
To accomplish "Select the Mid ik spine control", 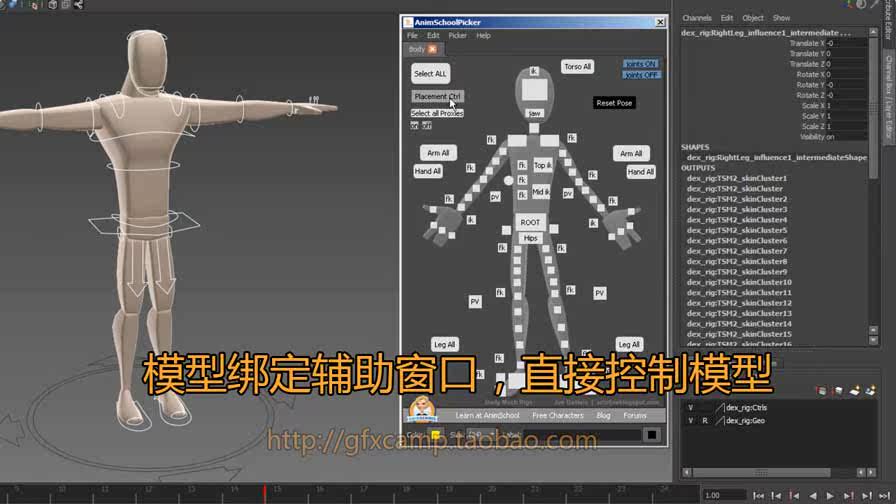I will pos(541,192).
